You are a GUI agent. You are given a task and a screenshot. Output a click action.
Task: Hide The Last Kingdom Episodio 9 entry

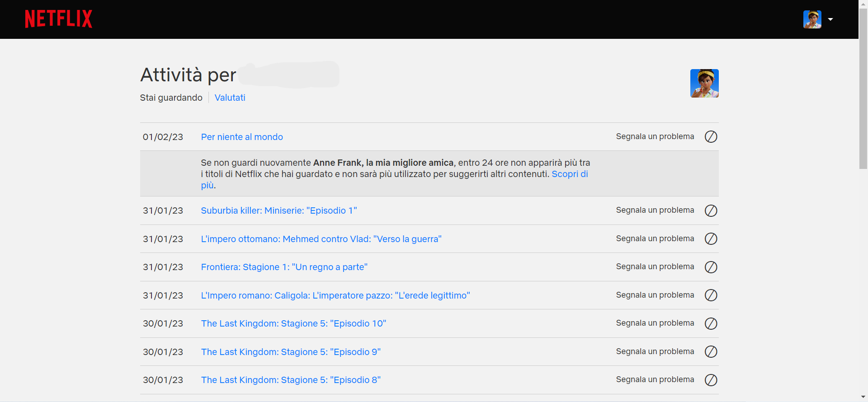tap(711, 351)
